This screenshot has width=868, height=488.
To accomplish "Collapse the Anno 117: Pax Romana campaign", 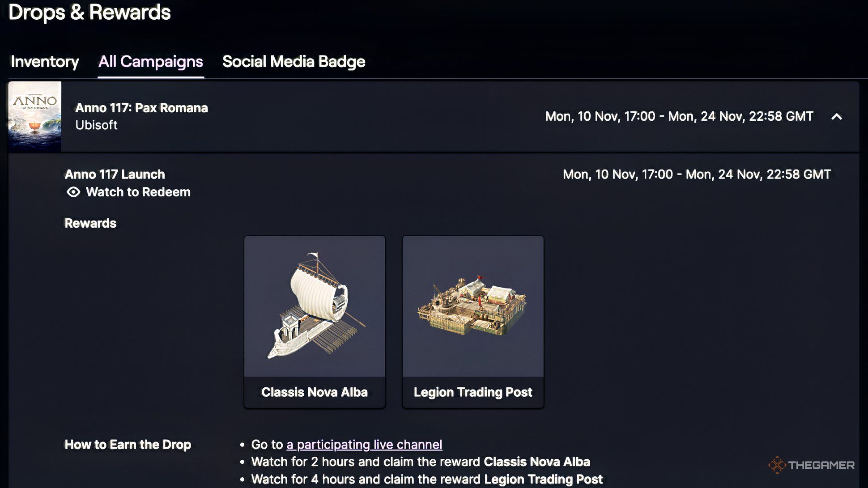I will tap(836, 117).
